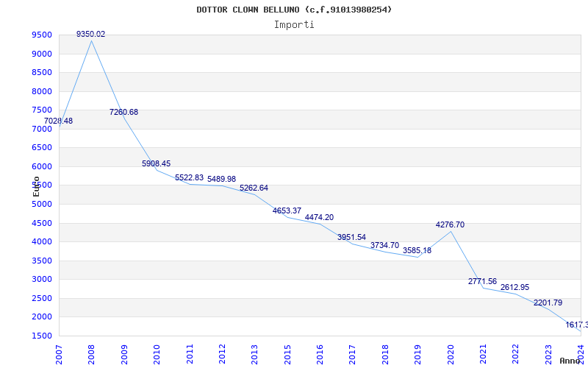Select the 3951.54 data label

pos(352,237)
